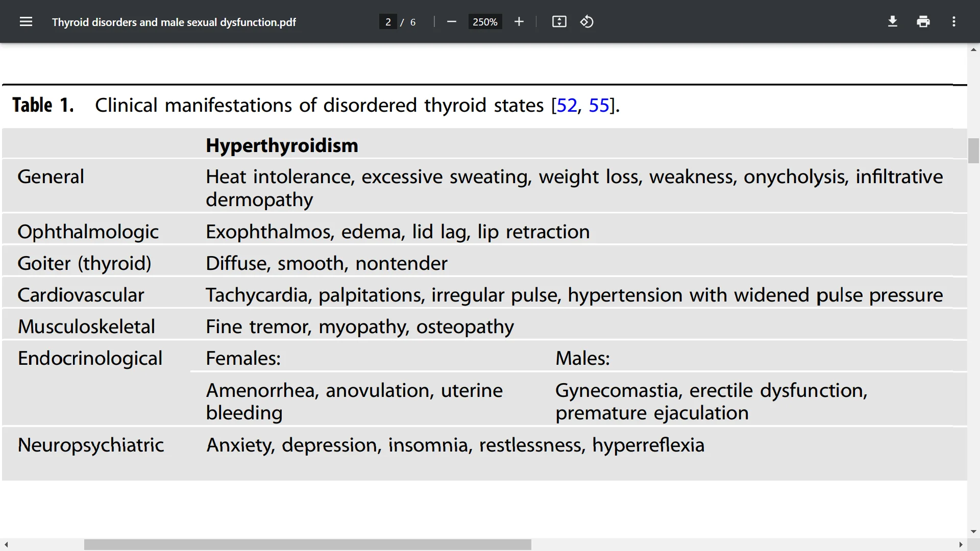Click the 'Neuropsychiatric' row label

point(91,445)
